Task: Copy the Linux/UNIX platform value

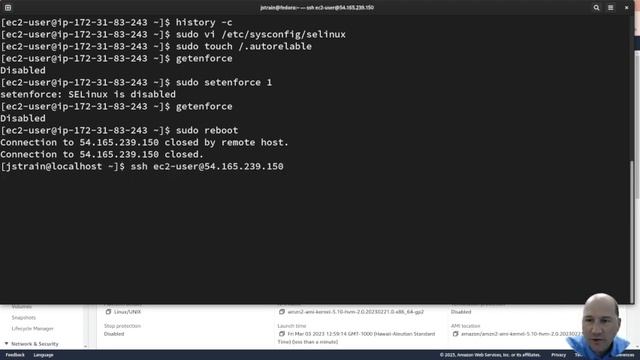Action: (x=108, y=311)
